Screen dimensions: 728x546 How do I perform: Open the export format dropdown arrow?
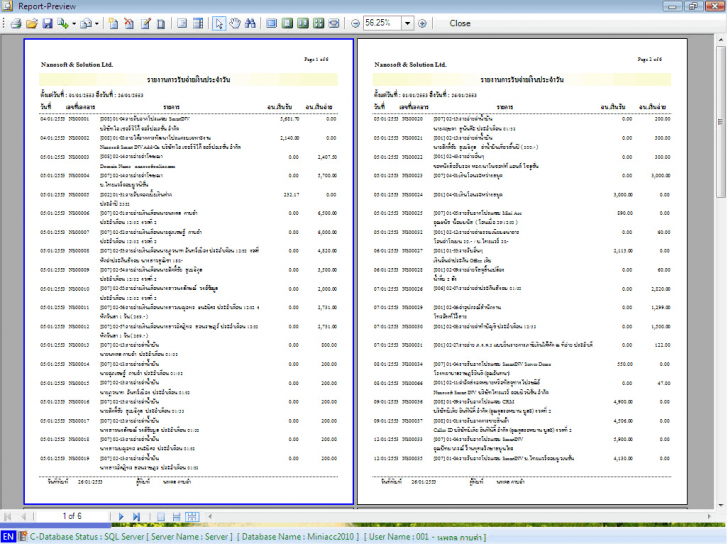73,23
